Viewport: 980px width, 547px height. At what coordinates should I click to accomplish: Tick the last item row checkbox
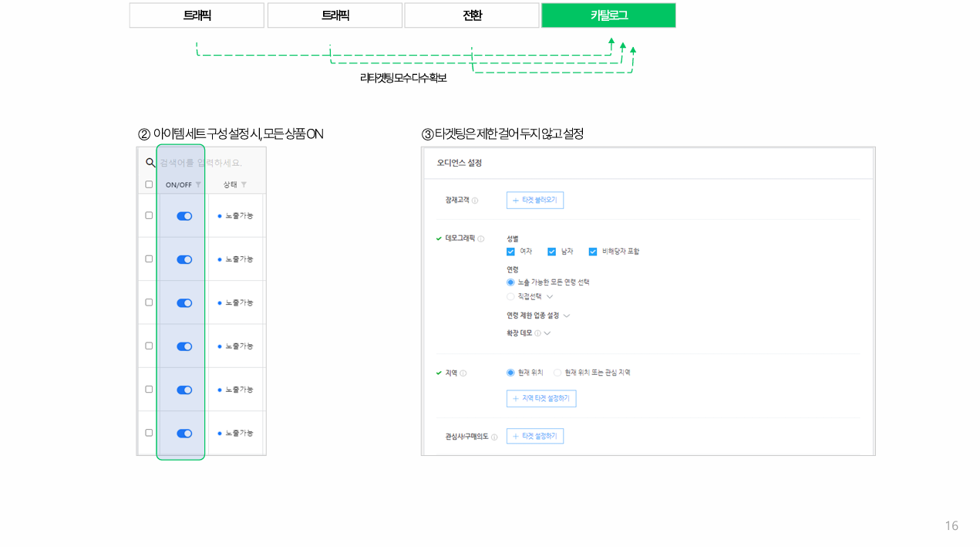click(149, 433)
